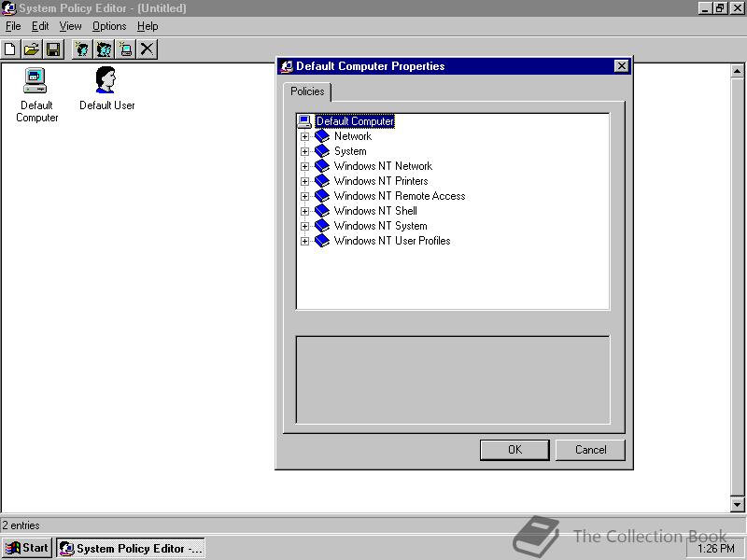Select the Network tree label
The width and height of the screenshot is (747, 560).
point(353,136)
